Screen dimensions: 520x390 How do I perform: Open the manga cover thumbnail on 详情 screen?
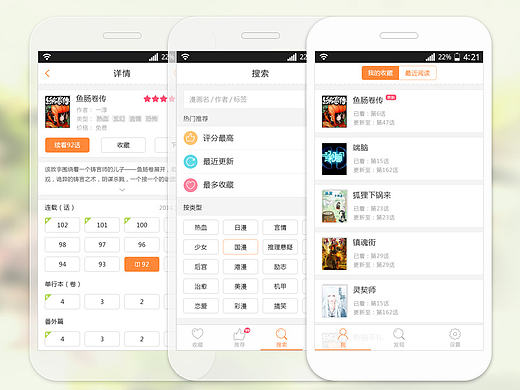(58, 112)
